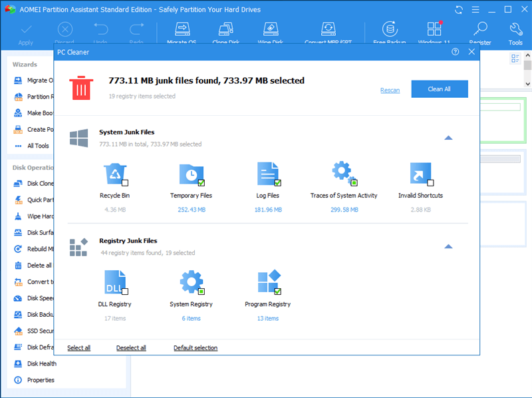Open PC Cleaner help question icon
This screenshot has width=532, height=398.
(456, 52)
